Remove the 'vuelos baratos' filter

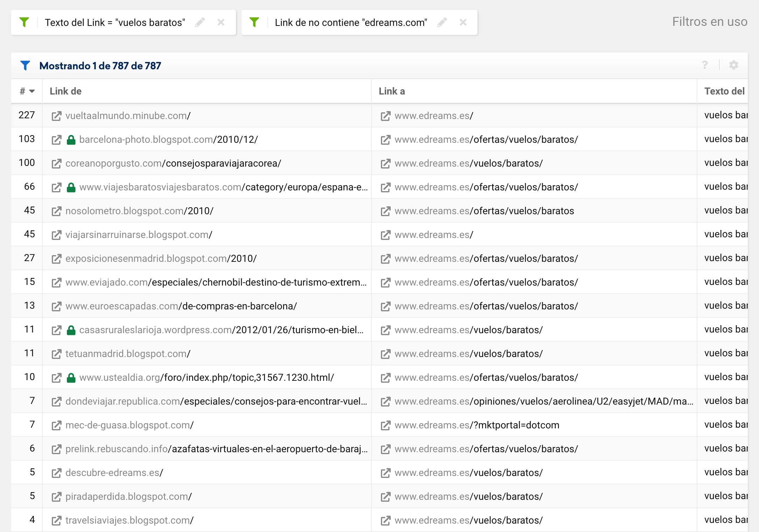pyautogui.click(x=221, y=22)
